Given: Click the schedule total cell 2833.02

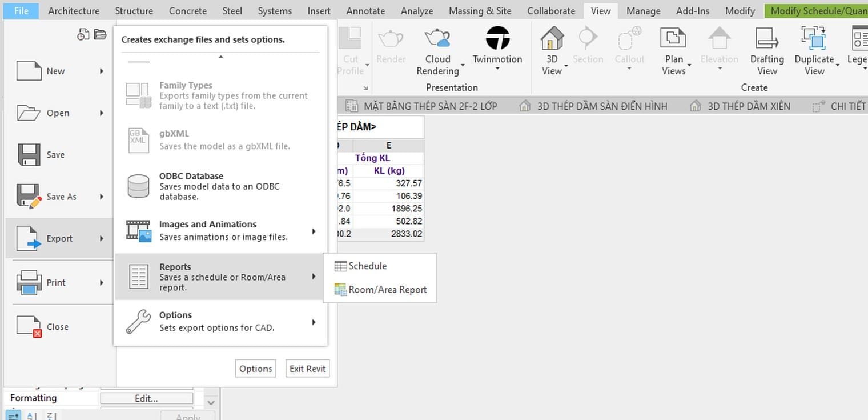Looking at the screenshot, I should [389, 234].
